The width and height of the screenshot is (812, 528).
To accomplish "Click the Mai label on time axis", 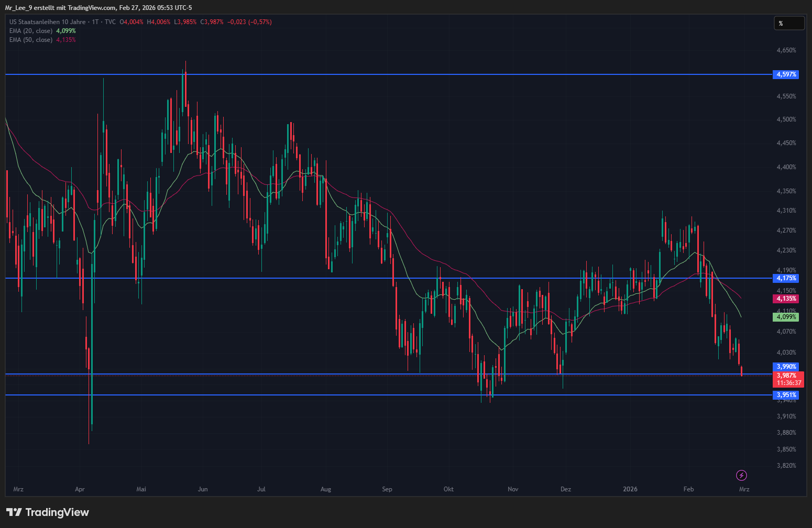I will [x=141, y=489].
